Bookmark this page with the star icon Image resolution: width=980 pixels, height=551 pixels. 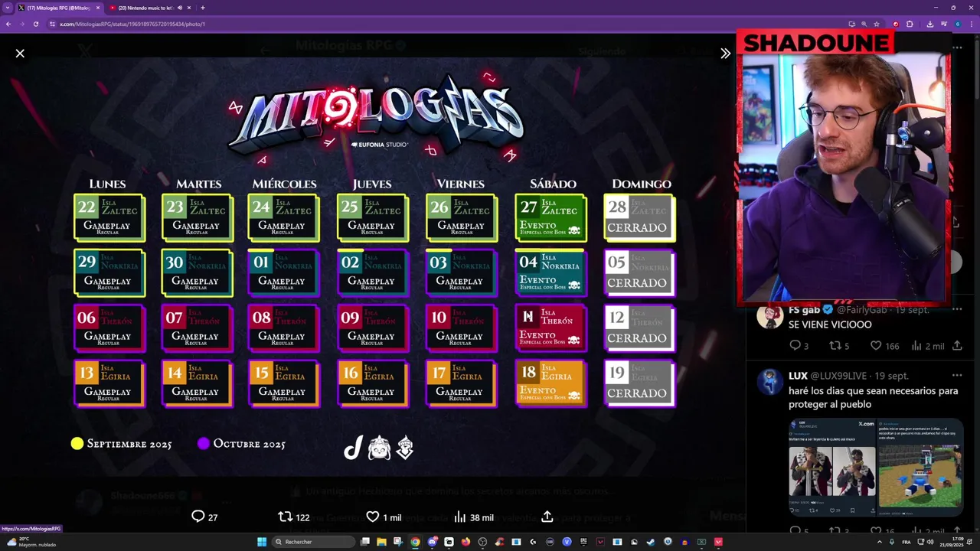pyautogui.click(x=877, y=24)
